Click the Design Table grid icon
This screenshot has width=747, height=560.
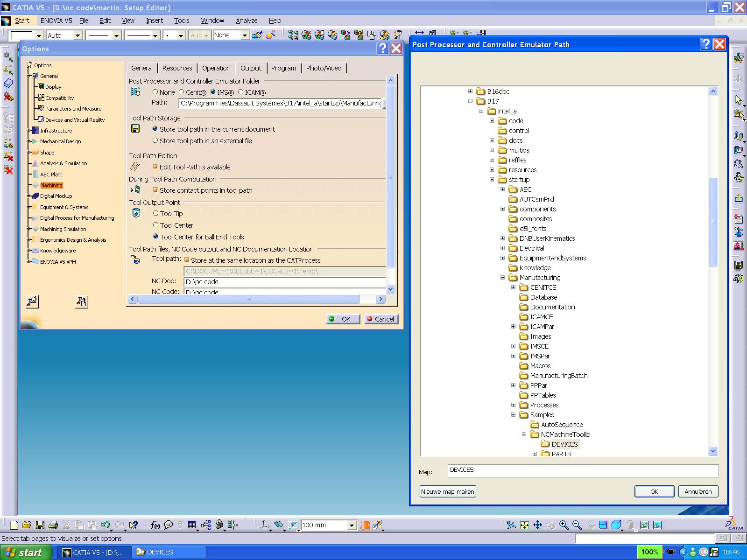point(192,525)
